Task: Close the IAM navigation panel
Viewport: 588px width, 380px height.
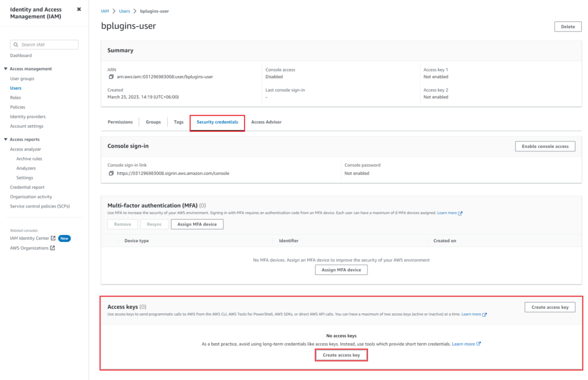Action: [x=79, y=9]
